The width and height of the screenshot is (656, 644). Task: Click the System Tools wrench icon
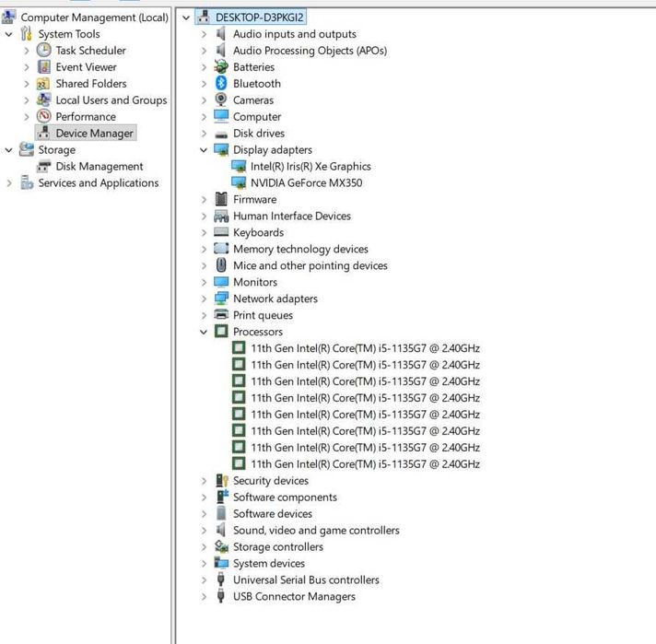click(27, 33)
